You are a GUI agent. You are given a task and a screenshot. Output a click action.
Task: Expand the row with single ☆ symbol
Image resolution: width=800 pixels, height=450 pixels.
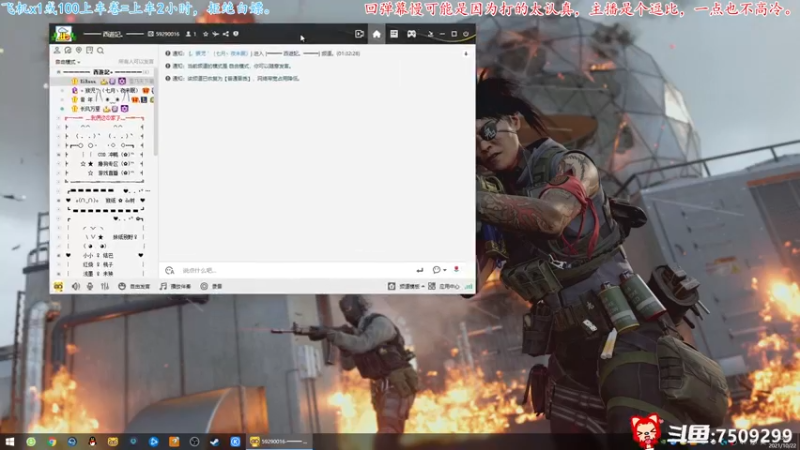[x=59, y=173]
